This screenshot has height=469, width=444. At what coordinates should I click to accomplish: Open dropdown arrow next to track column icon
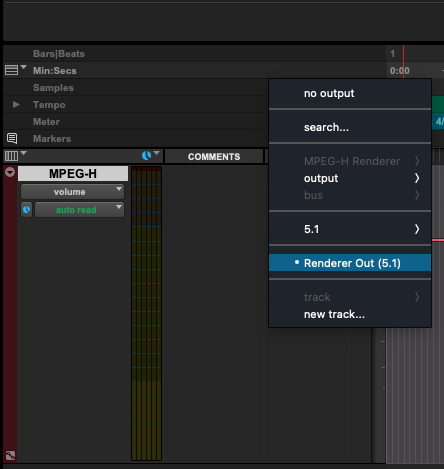tap(23, 153)
